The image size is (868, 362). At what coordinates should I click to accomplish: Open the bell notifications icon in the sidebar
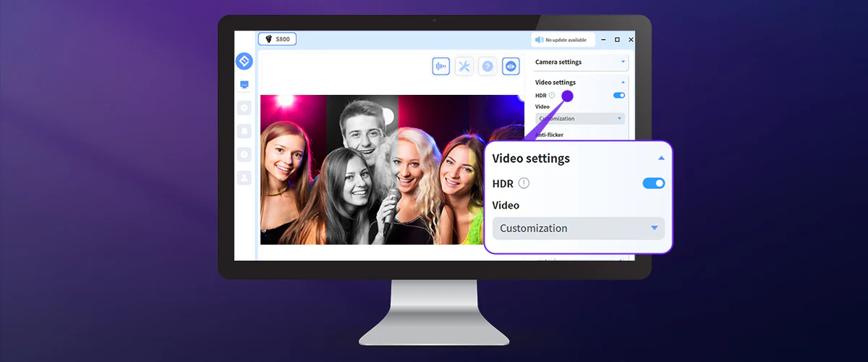244,131
